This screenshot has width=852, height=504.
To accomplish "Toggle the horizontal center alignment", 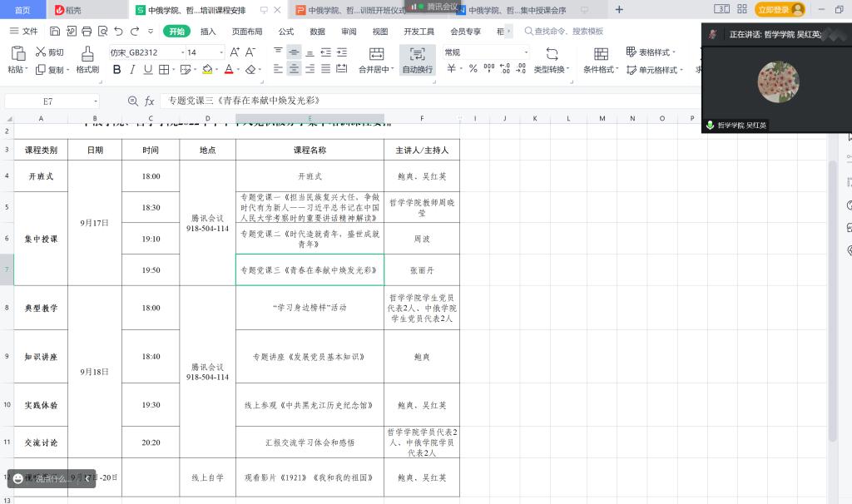I will (x=294, y=69).
